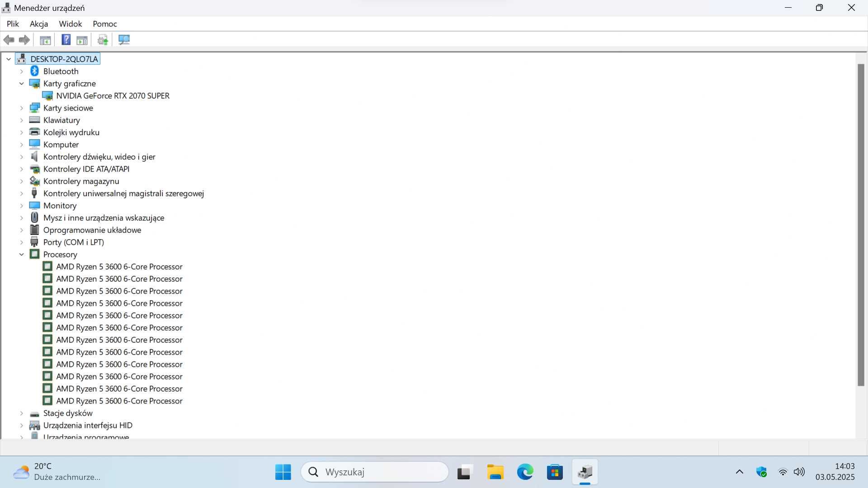This screenshot has height=488, width=868.
Task: Open the Help question mark toolbar icon
Action: click(66, 40)
